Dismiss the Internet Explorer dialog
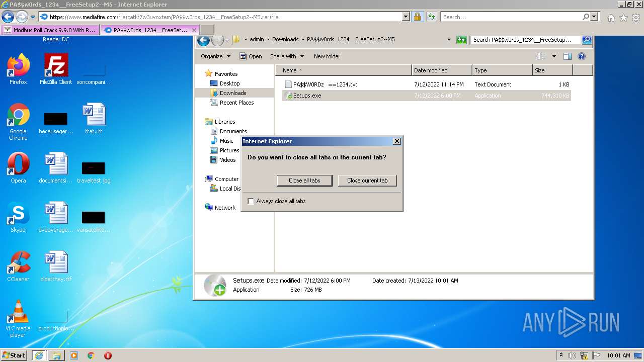 tap(396, 141)
